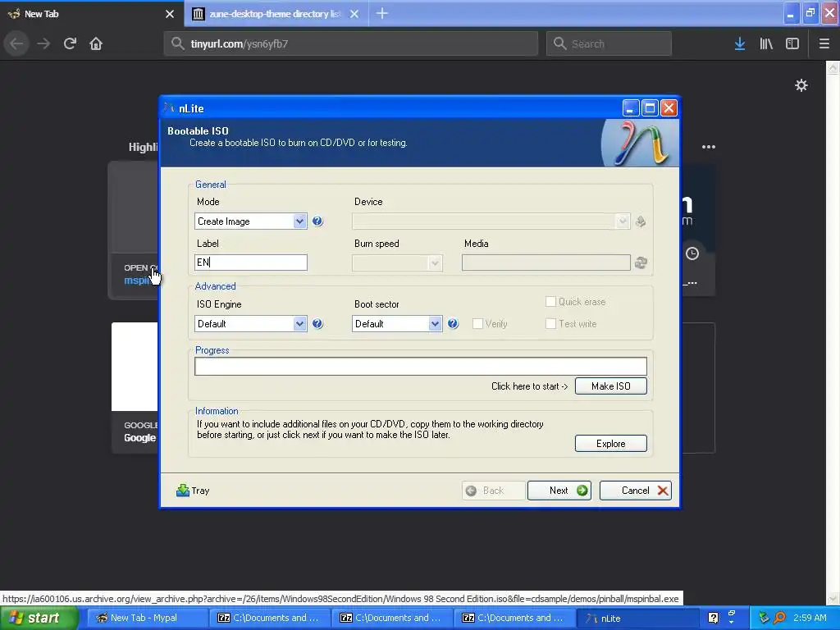Screen dimensions: 840x630
Task: Open the Boot sector dropdown
Action: [397, 323]
